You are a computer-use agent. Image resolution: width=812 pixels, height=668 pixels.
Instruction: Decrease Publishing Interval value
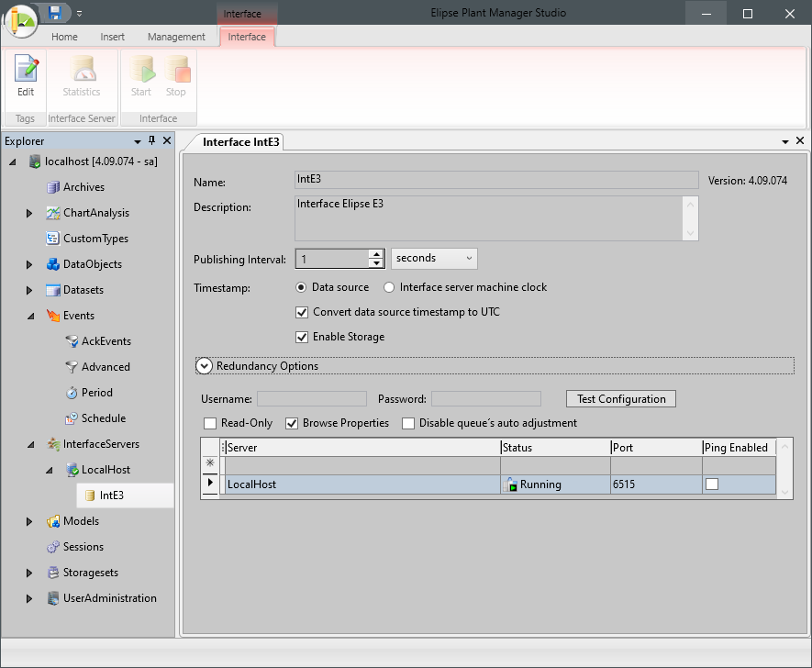tap(376, 263)
